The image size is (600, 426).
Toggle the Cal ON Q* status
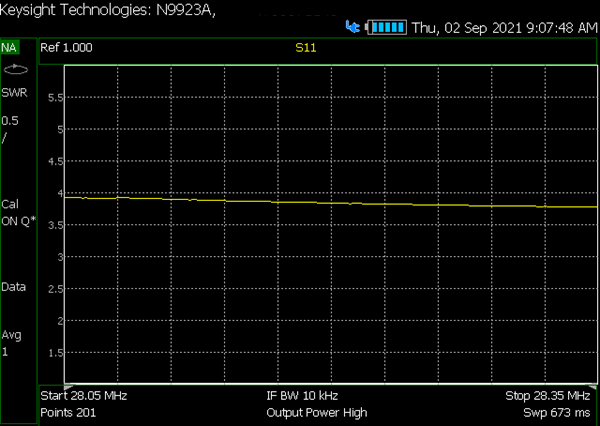18,213
